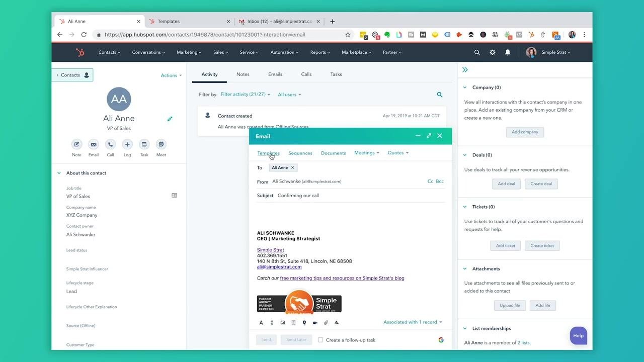Edit contact name with pencil icon
644x362 pixels.
(x=170, y=119)
